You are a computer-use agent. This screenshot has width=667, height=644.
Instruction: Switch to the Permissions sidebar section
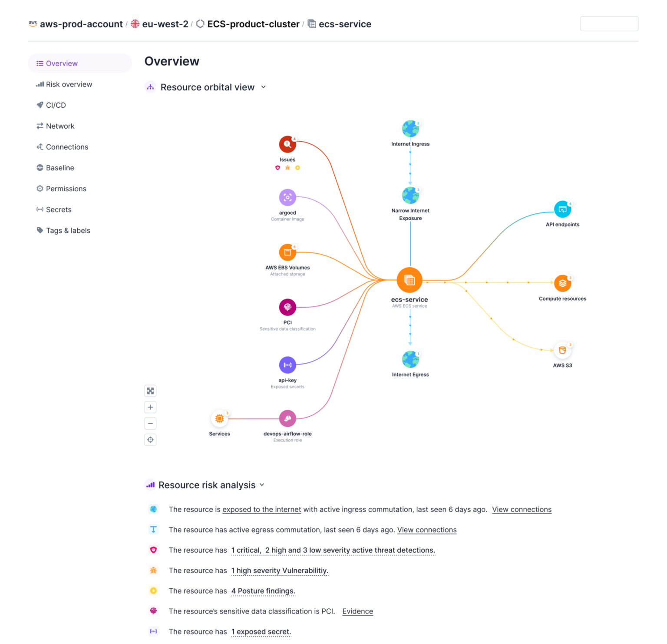(x=66, y=189)
